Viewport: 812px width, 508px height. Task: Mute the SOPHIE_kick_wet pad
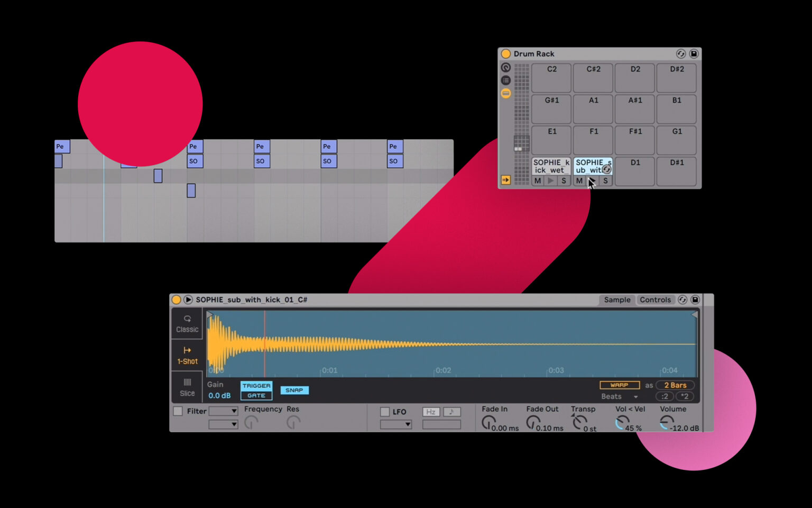pyautogui.click(x=537, y=180)
